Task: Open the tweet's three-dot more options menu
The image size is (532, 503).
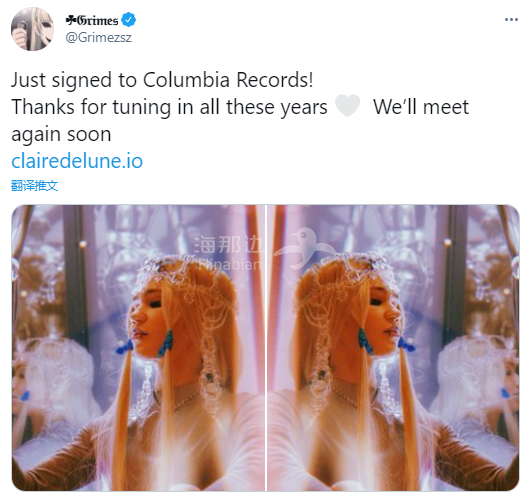Action: [511, 20]
